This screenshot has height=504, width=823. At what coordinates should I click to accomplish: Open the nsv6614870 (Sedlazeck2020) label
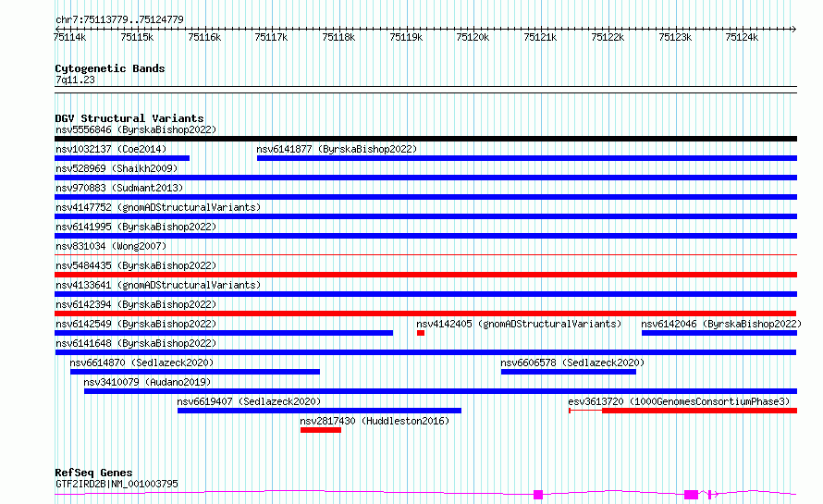tap(141, 363)
